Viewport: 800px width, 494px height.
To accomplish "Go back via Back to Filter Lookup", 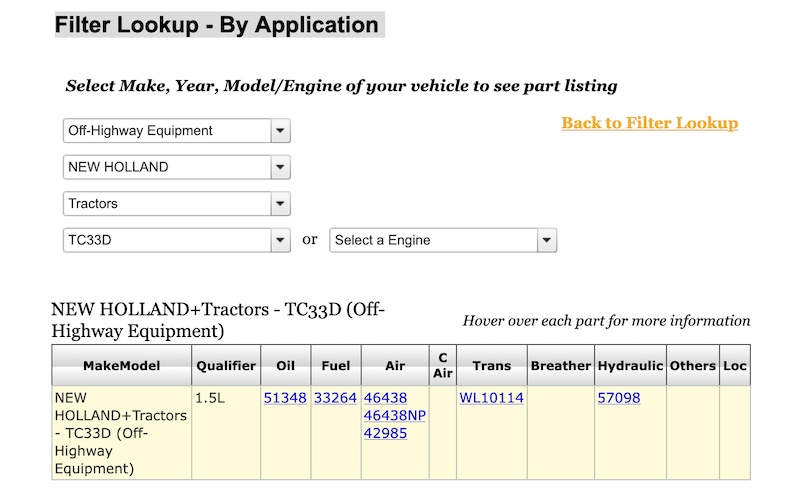I will [649, 123].
